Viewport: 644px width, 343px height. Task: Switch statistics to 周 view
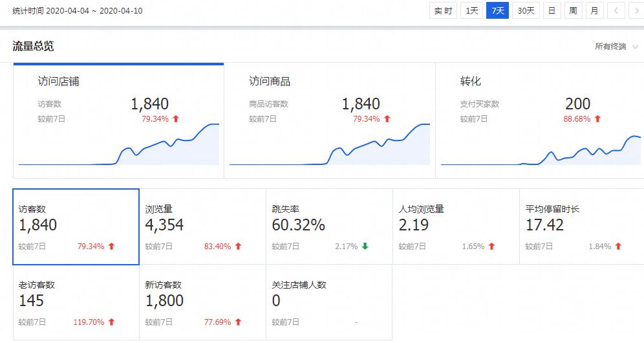click(x=573, y=11)
